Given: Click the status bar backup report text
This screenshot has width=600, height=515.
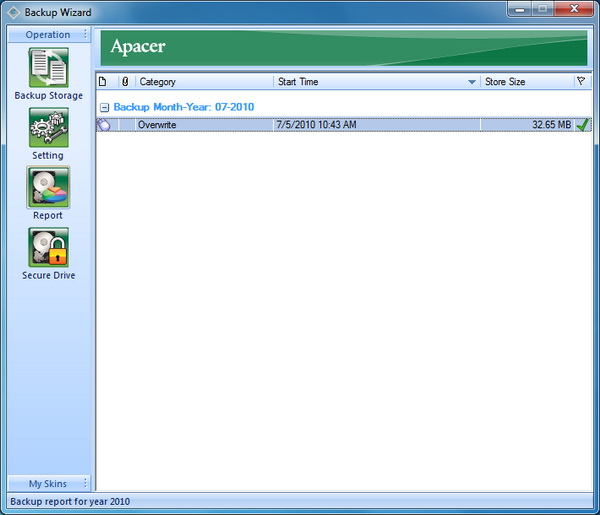Looking at the screenshot, I should pos(70,502).
